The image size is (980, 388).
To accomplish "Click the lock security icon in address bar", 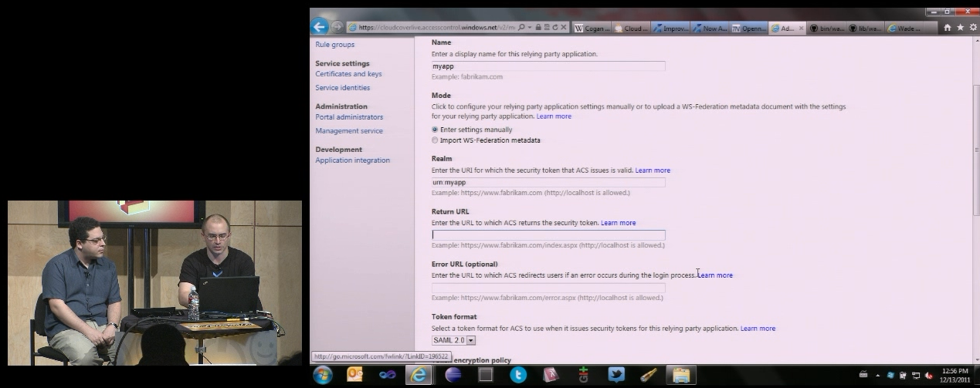I will pos(538,27).
